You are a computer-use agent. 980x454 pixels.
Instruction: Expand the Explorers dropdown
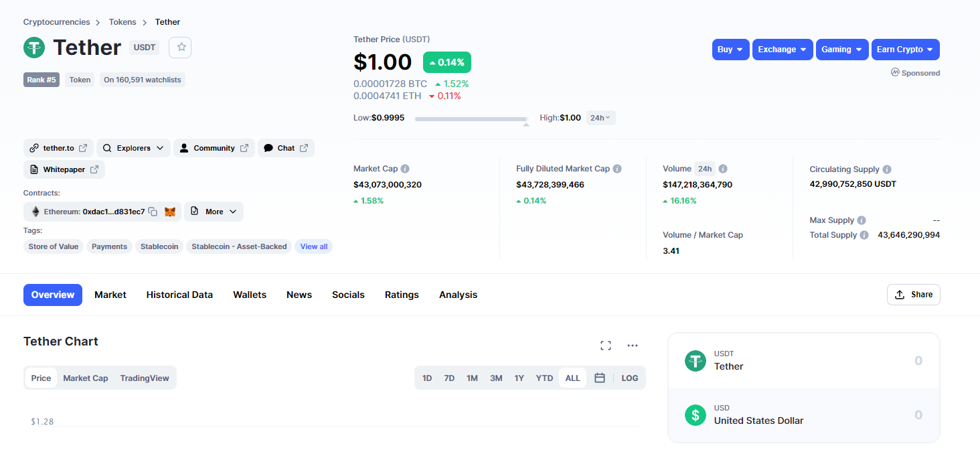(133, 148)
